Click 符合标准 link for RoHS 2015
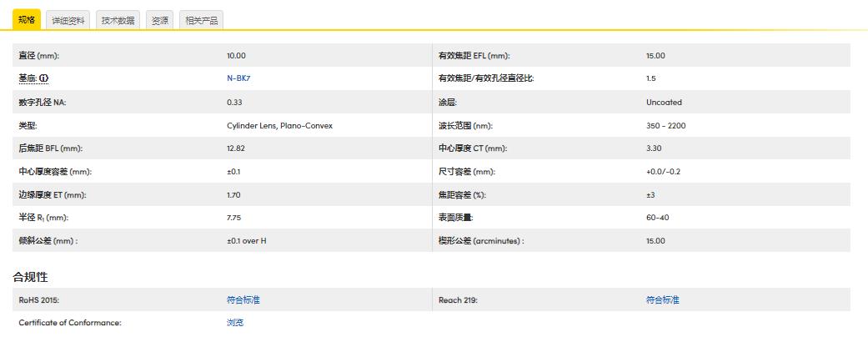Image resolution: width=868 pixels, height=357 pixels. (x=243, y=299)
